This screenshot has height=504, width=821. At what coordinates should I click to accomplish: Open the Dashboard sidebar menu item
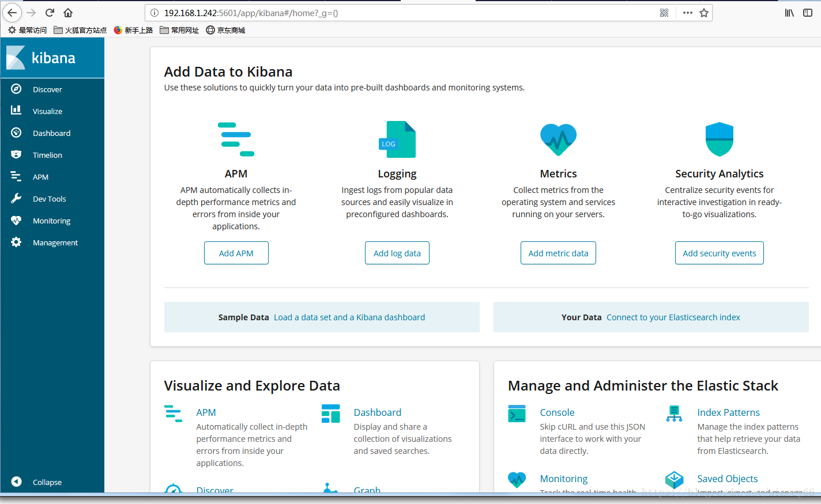(x=52, y=133)
